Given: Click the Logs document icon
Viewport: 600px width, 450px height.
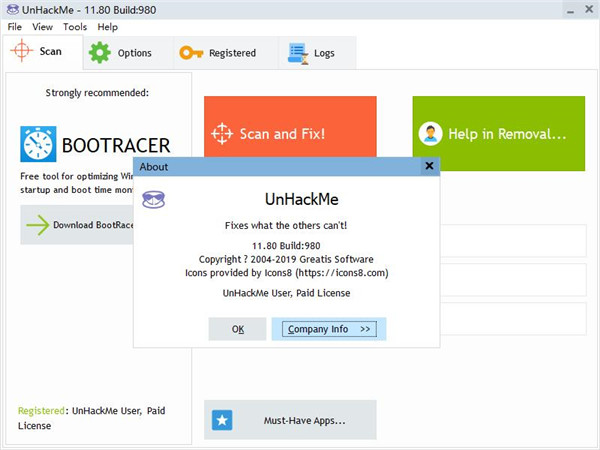Looking at the screenshot, I should tap(298, 54).
